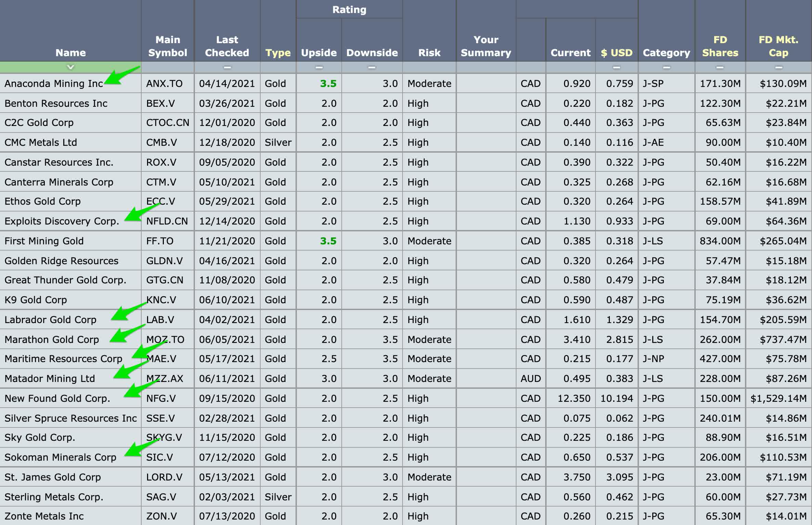
Task: Open the Anaconda Mining Inc row
Action: 54,84
